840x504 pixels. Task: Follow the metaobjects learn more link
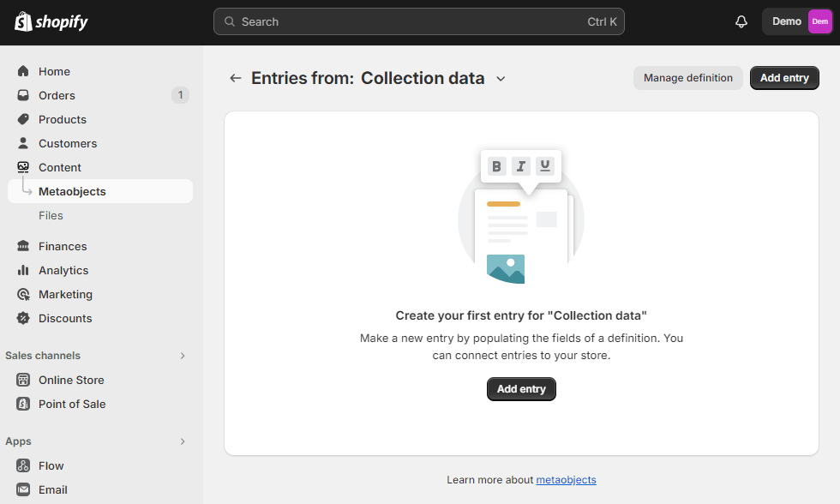point(566,479)
